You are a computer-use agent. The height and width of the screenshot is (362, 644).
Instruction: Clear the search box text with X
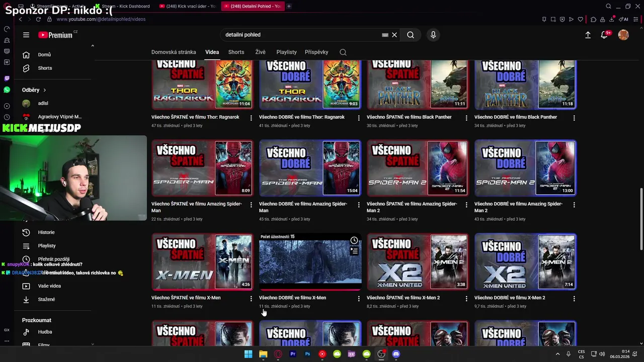[x=394, y=35]
